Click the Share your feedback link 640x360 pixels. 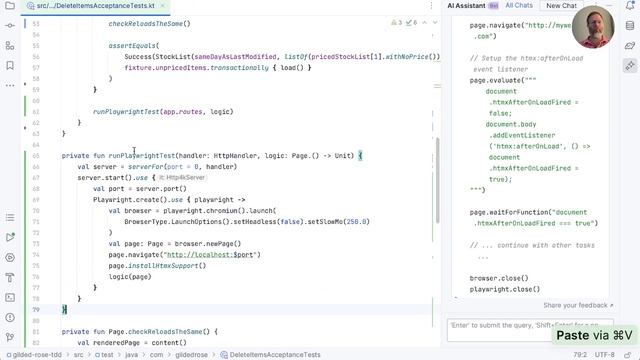point(578,305)
